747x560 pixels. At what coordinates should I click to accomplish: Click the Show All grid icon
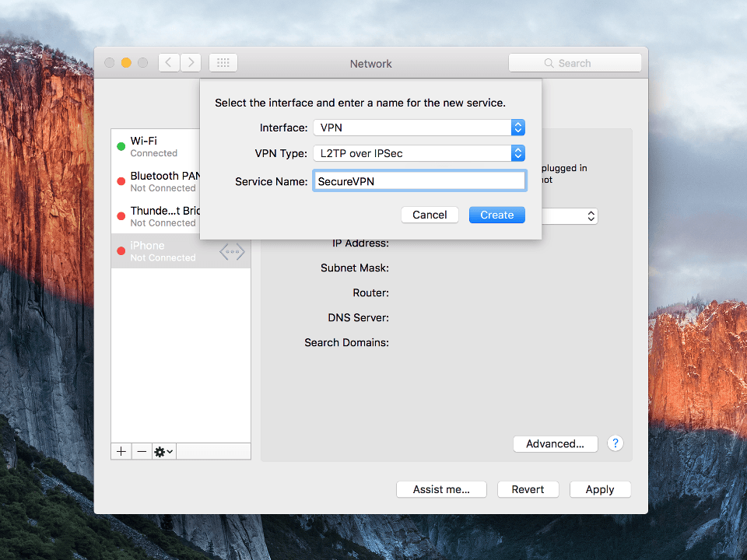point(223,62)
